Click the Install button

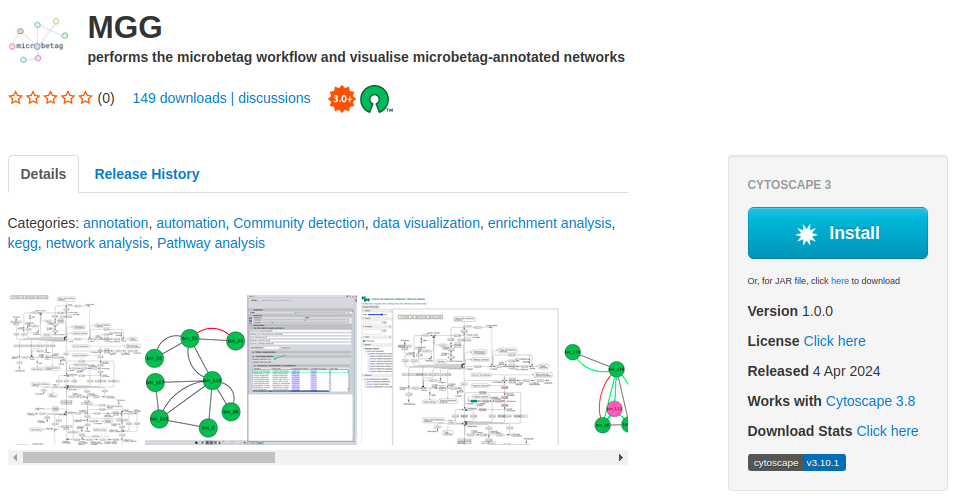coord(837,233)
